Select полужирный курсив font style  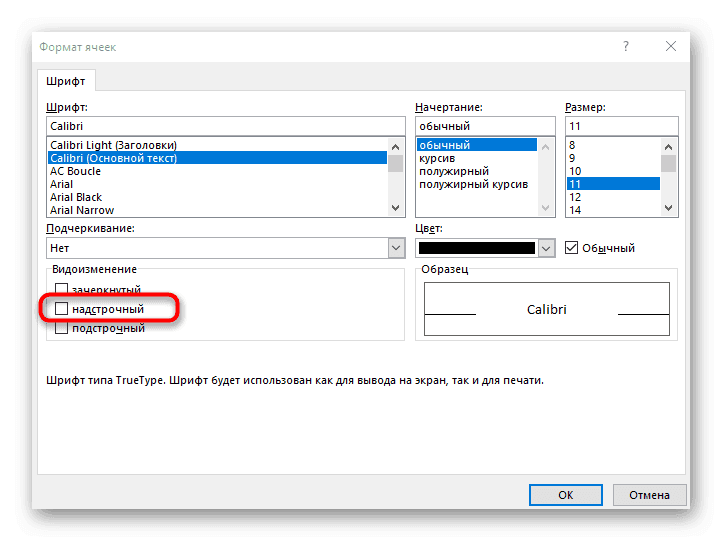click(x=477, y=184)
